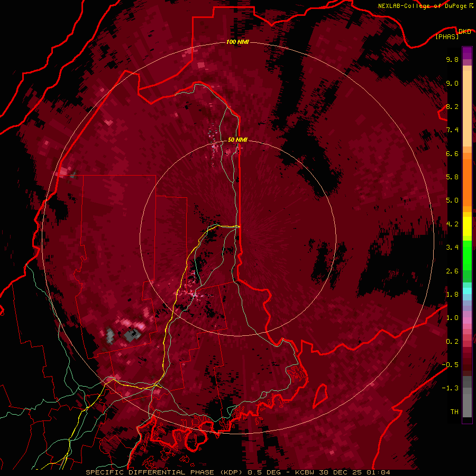Click the 100 NMI range ring label
This screenshot has height=476, width=476.
point(237,42)
